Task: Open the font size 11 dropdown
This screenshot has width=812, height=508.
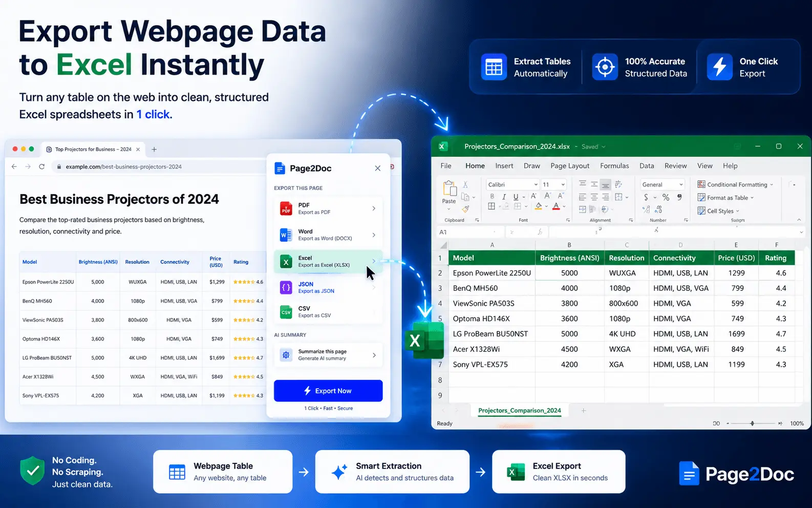Action: (x=563, y=185)
